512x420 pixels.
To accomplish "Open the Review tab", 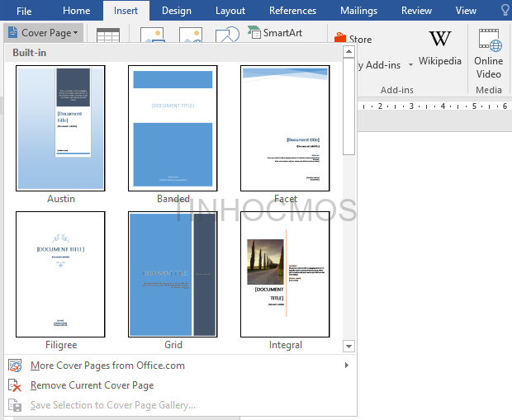I will pos(416,11).
